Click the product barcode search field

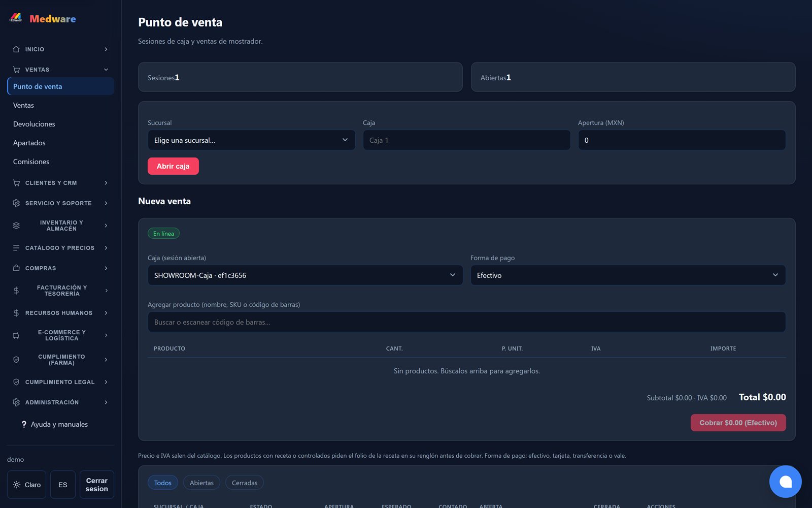466,322
